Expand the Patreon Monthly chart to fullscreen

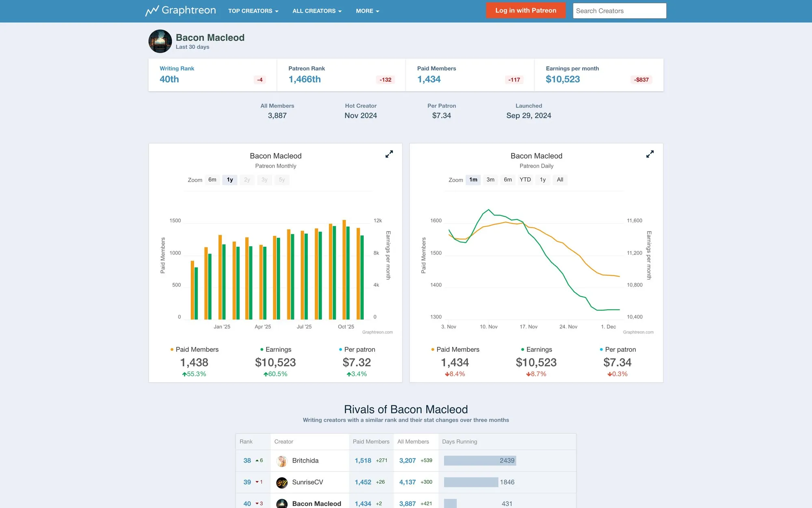point(389,154)
